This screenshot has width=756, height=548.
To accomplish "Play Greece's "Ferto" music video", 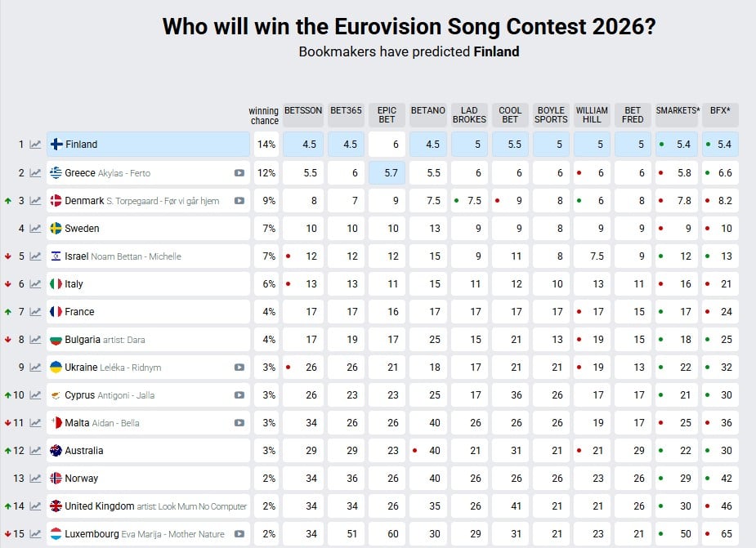I will tap(241, 172).
